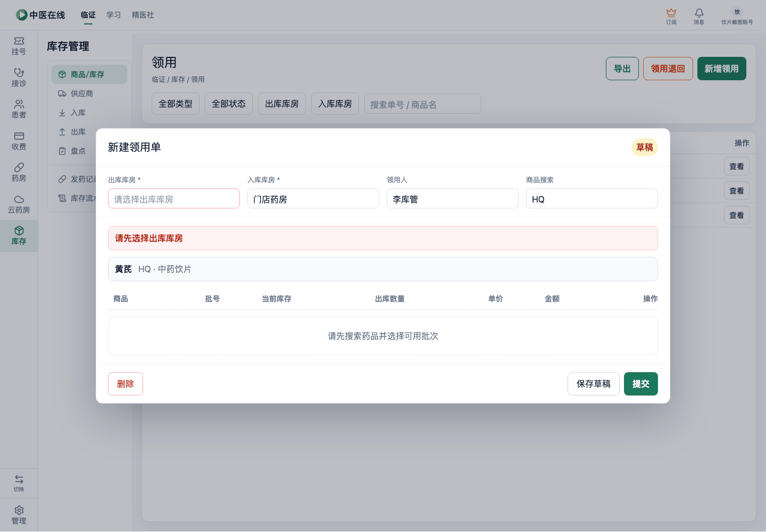Image resolution: width=766 pixels, height=532 pixels.
Task: Click the 请先选择出库库房 warning message
Action: (383, 238)
